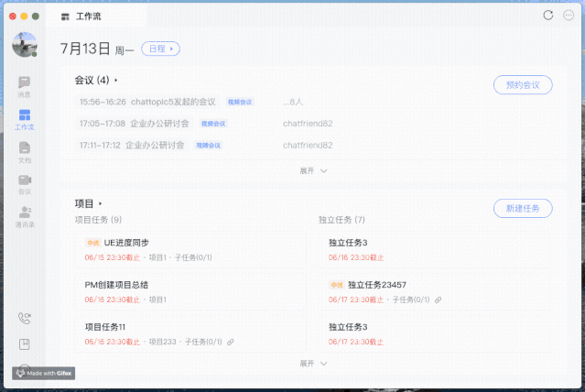Expand the project task list with 展开
Image resolution: width=585 pixels, height=392 pixels.
pyautogui.click(x=313, y=364)
